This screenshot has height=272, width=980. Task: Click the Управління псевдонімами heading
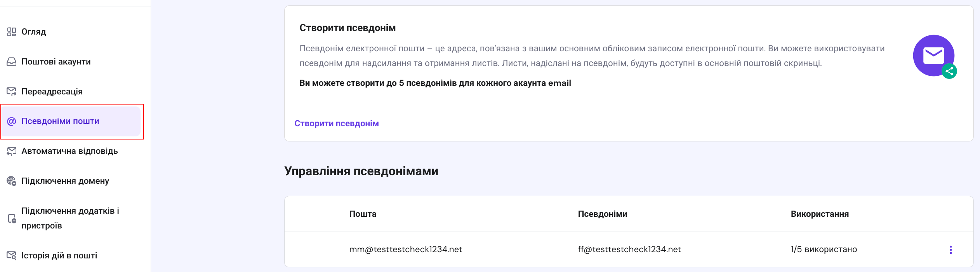(x=361, y=171)
